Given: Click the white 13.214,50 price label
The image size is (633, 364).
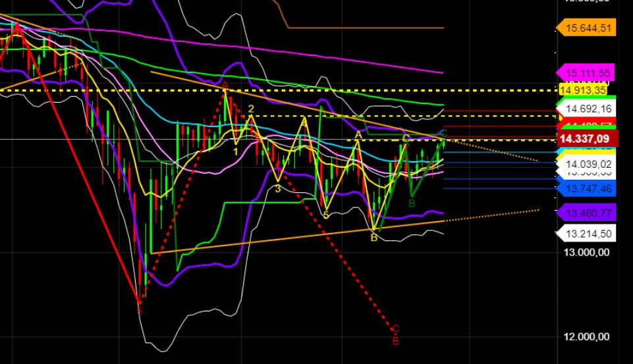Looking at the screenshot, I should 586,234.
